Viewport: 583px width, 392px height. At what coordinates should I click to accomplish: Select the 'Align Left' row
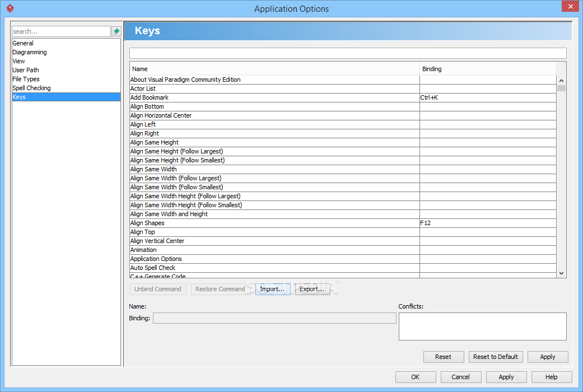[x=343, y=124]
